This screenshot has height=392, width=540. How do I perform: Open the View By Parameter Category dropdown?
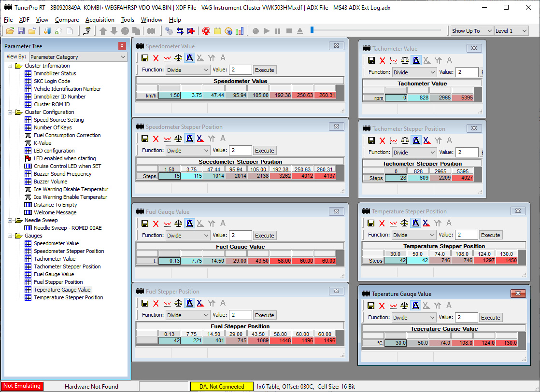pos(78,57)
